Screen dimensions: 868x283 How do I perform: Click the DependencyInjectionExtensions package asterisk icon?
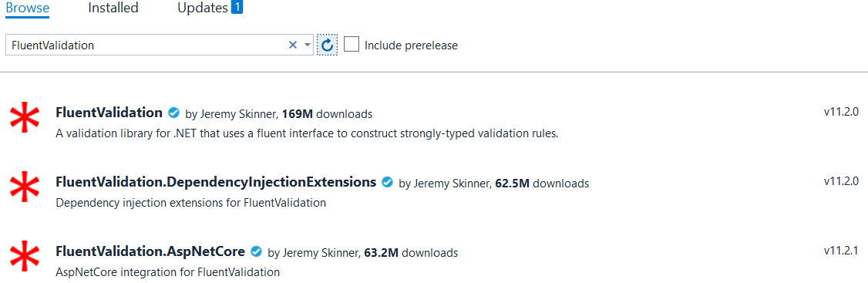coord(25,187)
